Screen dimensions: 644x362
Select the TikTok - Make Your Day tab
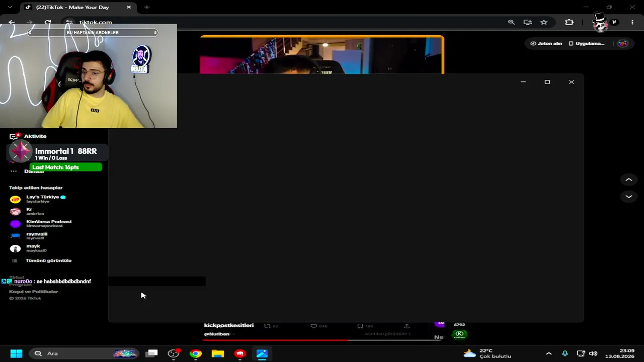(78, 7)
